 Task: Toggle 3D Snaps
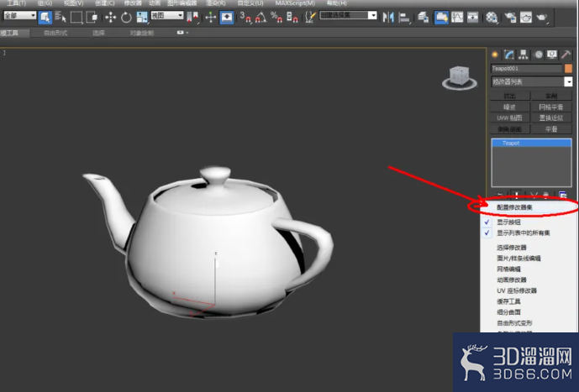(x=245, y=17)
